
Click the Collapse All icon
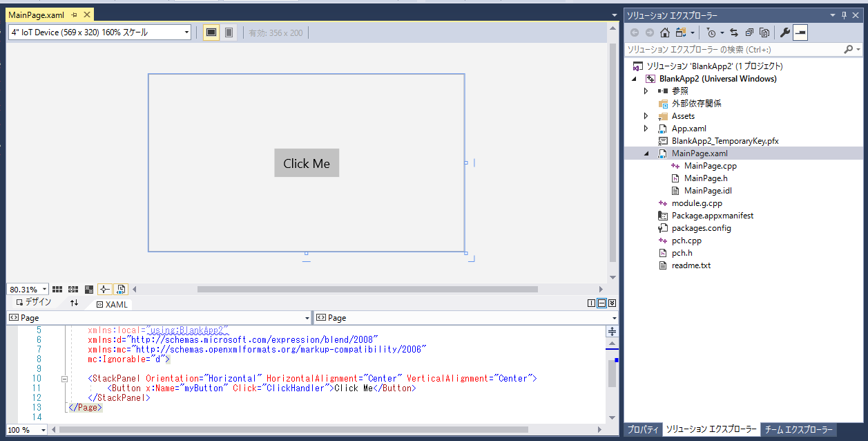pyautogui.click(x=749, y=32)
